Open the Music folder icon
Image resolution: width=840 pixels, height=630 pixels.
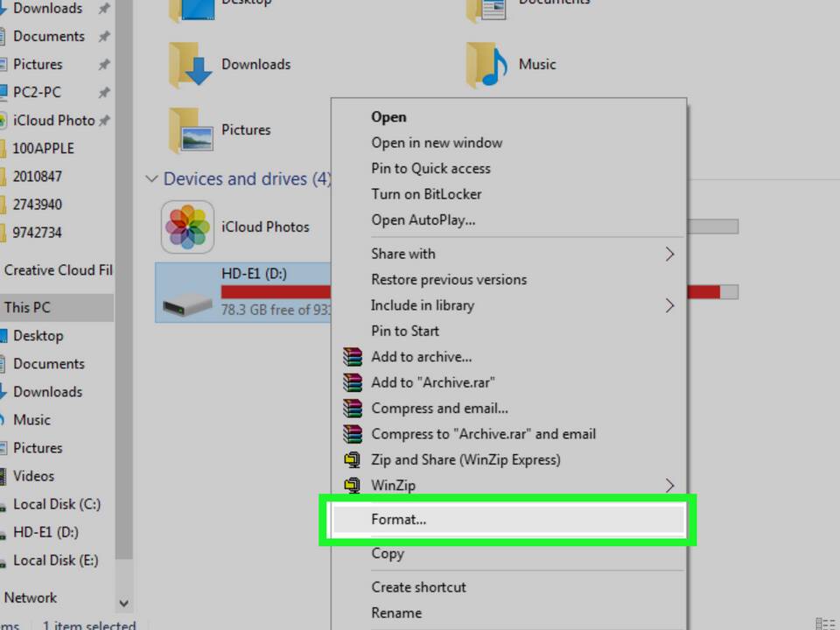click(486, 65)
